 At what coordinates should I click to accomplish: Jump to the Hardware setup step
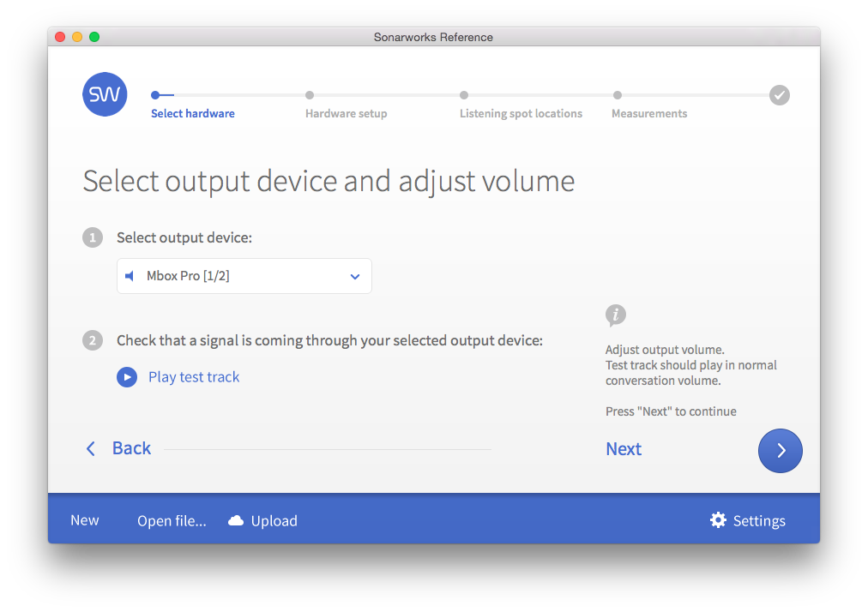[x=346, y=113]
